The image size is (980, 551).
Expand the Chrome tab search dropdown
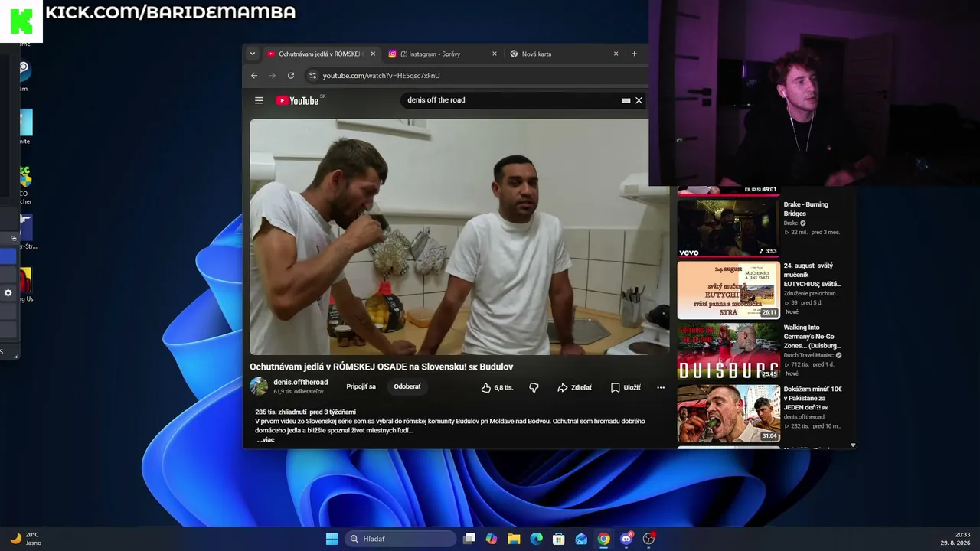(x=252, y=54)
